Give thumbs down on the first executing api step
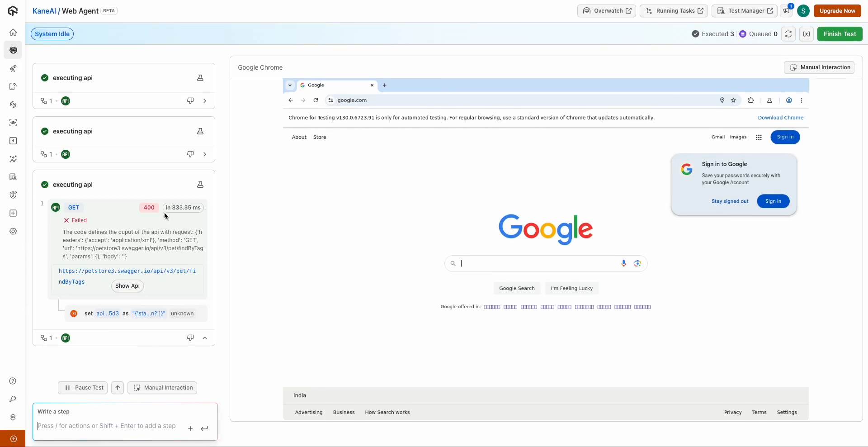Viewport: 868px width, 447px height. (190, 101)
